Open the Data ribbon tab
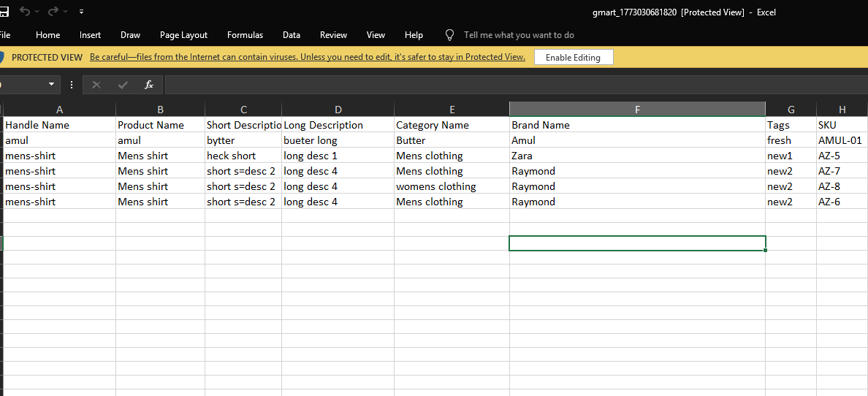The height and width of the screenshot is (396, 868). tap(292, 35)
